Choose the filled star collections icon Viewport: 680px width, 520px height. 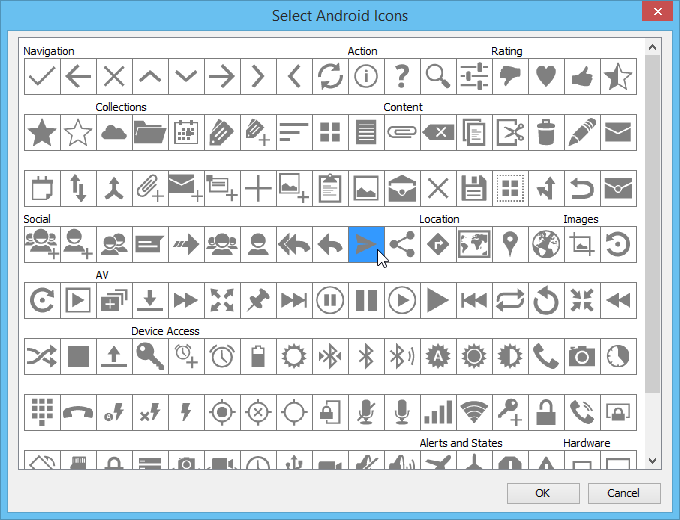[42, 132]
